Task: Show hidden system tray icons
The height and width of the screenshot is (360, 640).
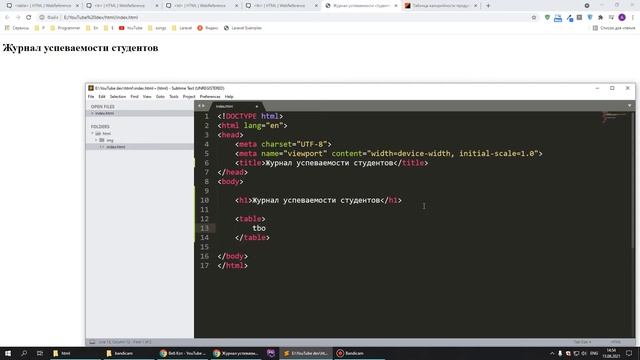Action: 552,353
